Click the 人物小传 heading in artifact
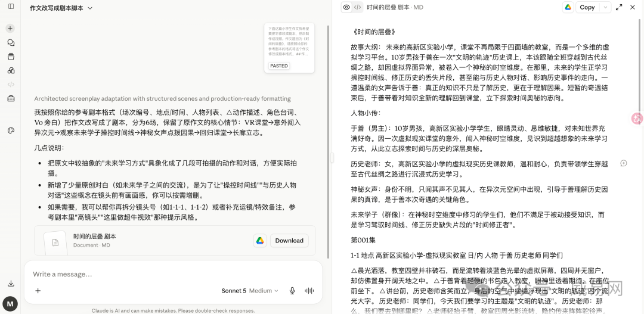This screenshot has height=314, width=644. tap(366, 113)
